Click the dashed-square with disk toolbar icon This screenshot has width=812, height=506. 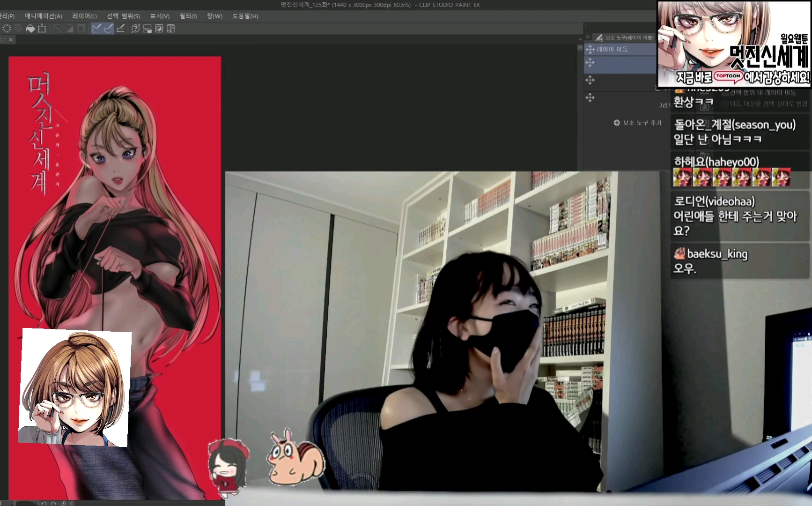coord(148,29)
